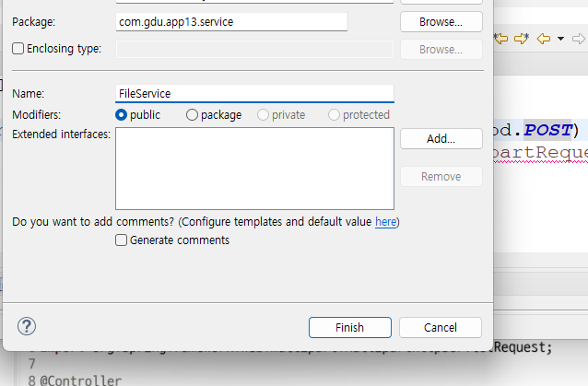Add an extended interface
Image resolution: width=588 pixels, height=386 pixels.
point(441,139)
